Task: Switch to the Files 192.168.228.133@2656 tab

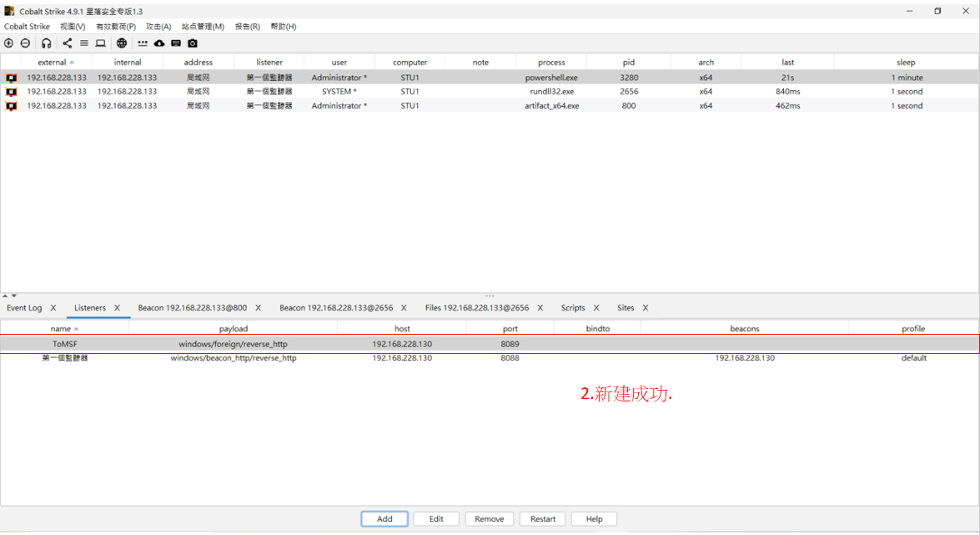Action: 477,308
